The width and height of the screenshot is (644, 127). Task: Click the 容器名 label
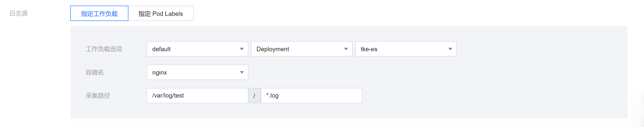click(x=95, y=72)
